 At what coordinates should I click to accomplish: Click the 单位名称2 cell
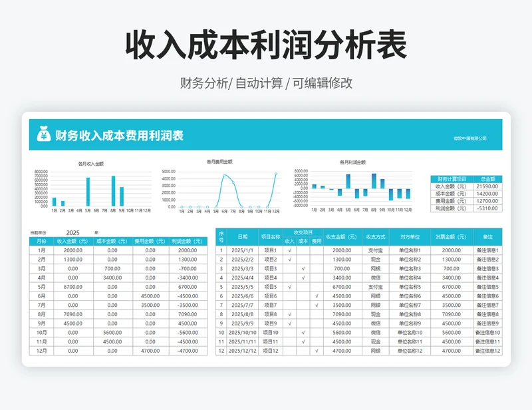point(410,260)
